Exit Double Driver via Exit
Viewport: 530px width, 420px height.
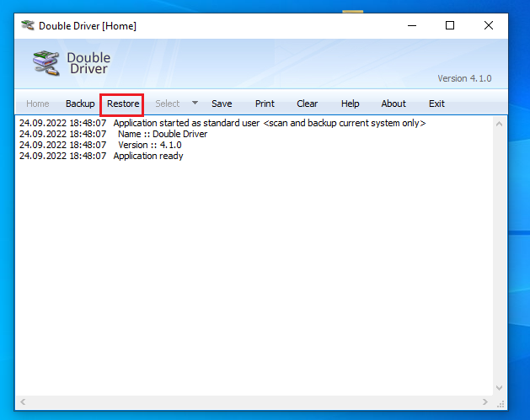coord(436,104)
